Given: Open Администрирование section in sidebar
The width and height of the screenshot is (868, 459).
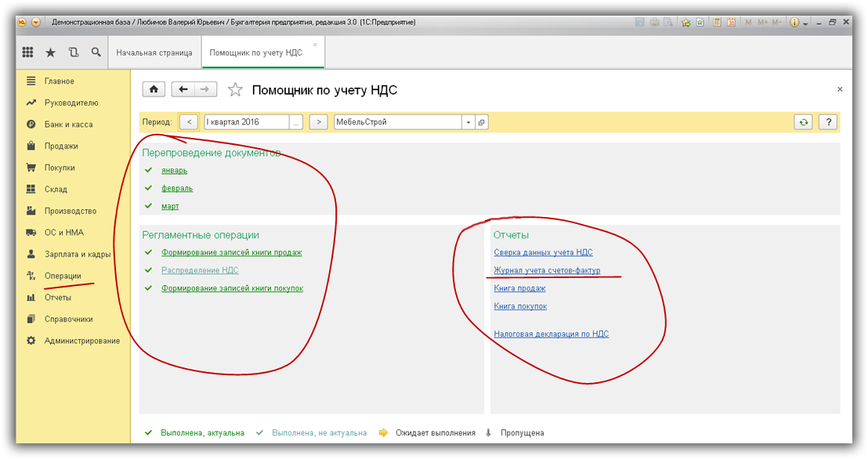Looking at the screenshot, I should click(82, 341).
